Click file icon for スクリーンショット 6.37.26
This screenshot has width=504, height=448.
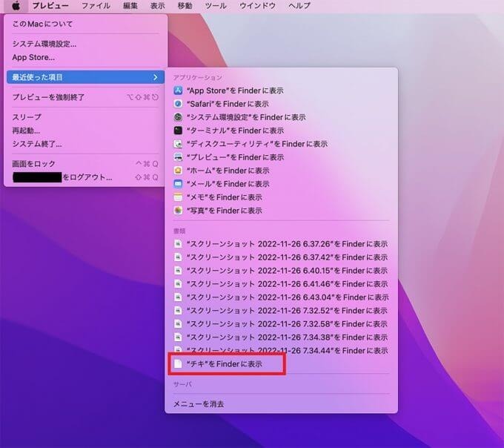point(178,244)
